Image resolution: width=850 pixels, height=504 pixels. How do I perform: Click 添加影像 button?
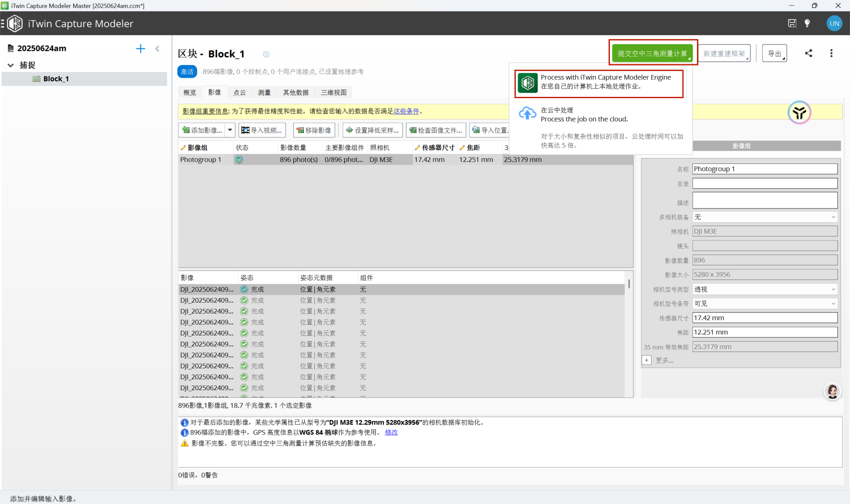tap(202, 130)
